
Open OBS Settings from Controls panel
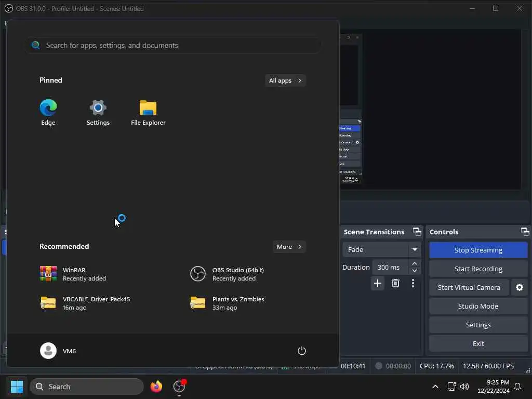[478, 325]
